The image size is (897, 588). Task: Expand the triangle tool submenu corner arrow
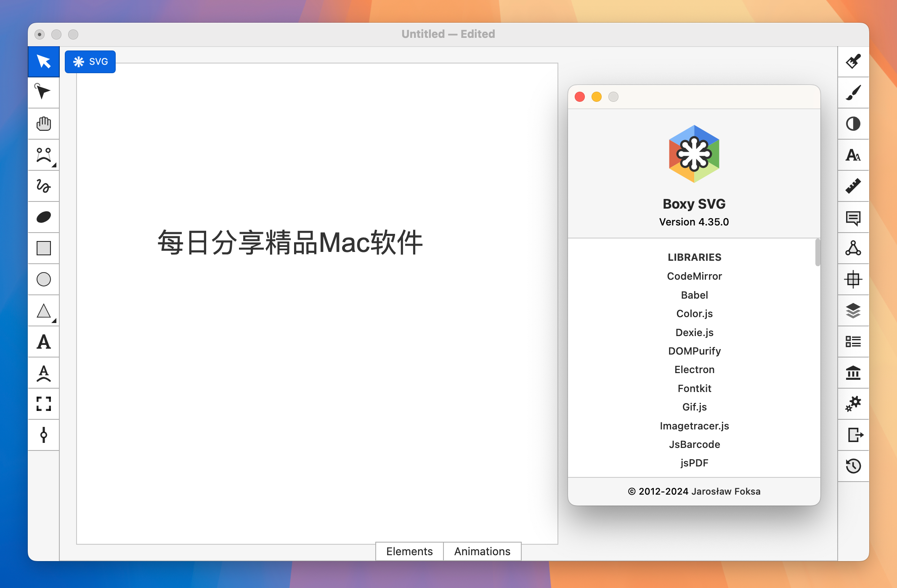pyautogui.click(x=54, y=321)
